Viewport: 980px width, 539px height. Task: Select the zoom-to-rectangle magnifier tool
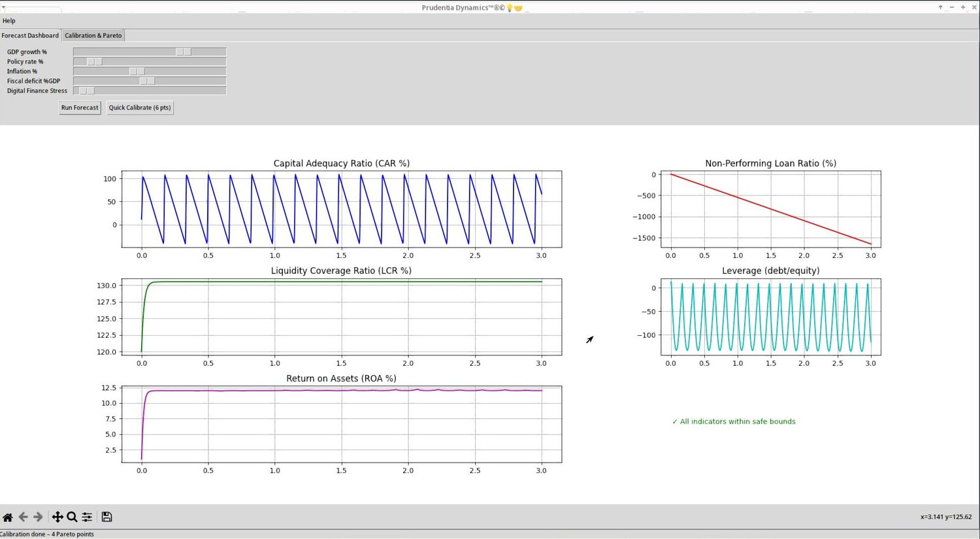point(72,517)
